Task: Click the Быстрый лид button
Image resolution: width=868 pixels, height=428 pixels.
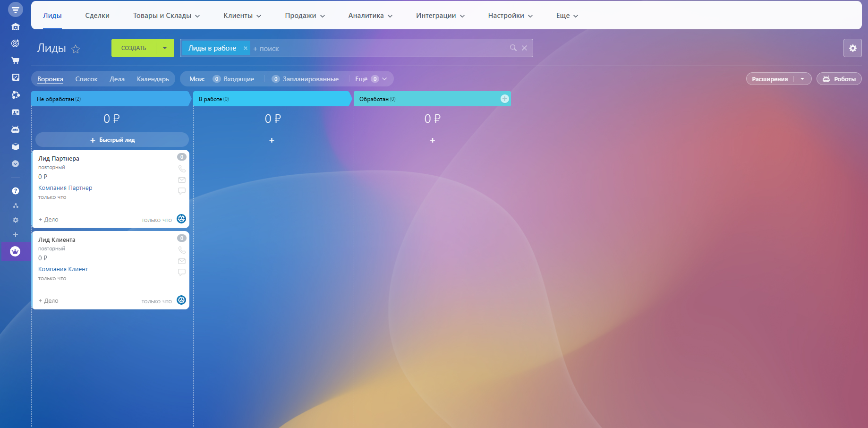Action: click(x=112, y=140)
